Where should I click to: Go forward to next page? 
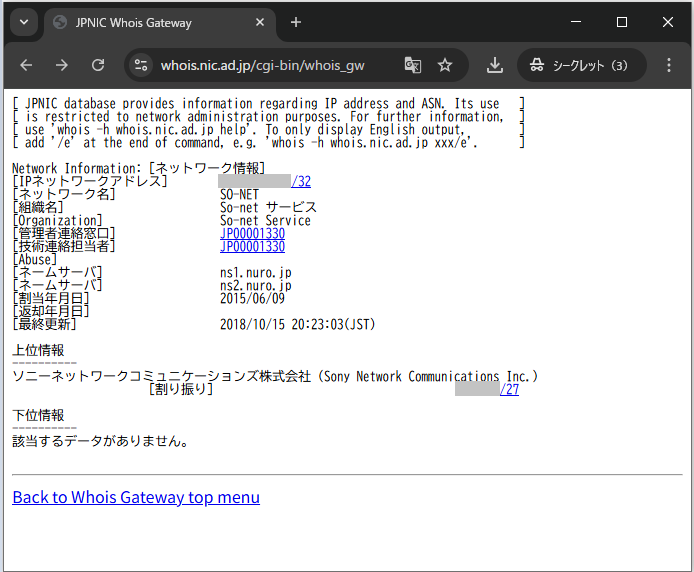(x=62, y=65)
